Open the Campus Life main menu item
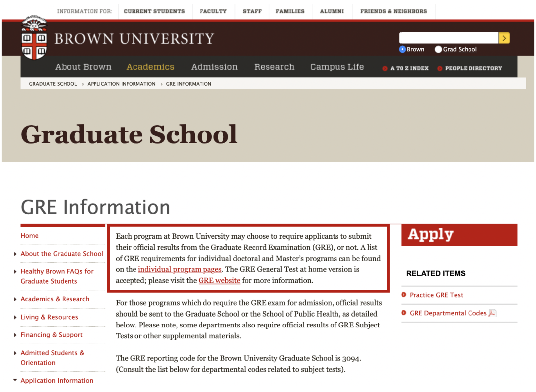This screenshot has width=536, height=392. (x=336, y=67)
